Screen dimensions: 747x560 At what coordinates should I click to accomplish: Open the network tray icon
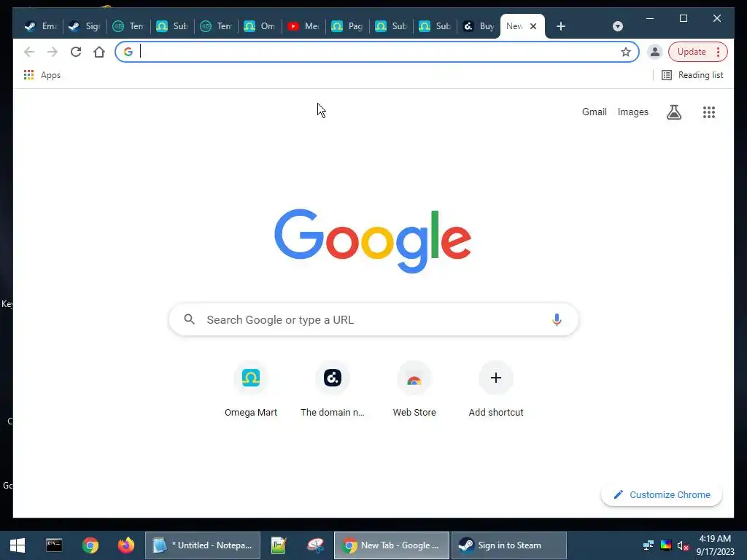[x=649, y=545]
